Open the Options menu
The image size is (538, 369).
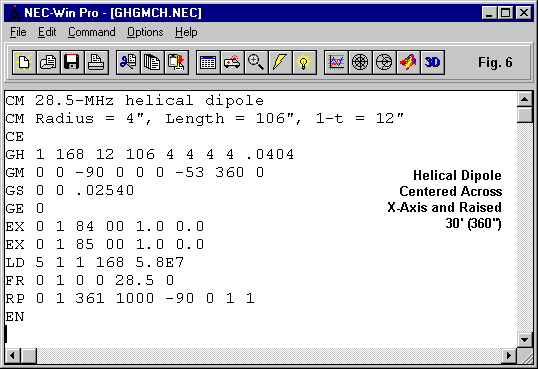(x=145, y=32)
